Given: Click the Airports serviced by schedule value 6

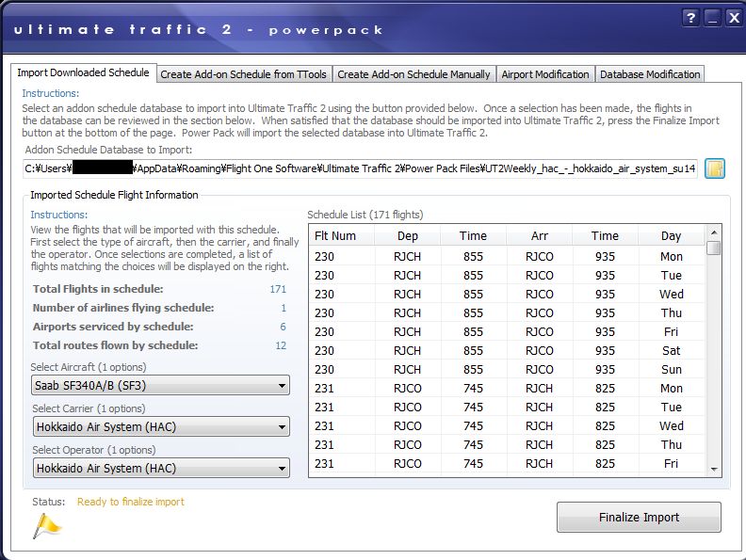Looking at the screenshot, I should click(284, 327).
